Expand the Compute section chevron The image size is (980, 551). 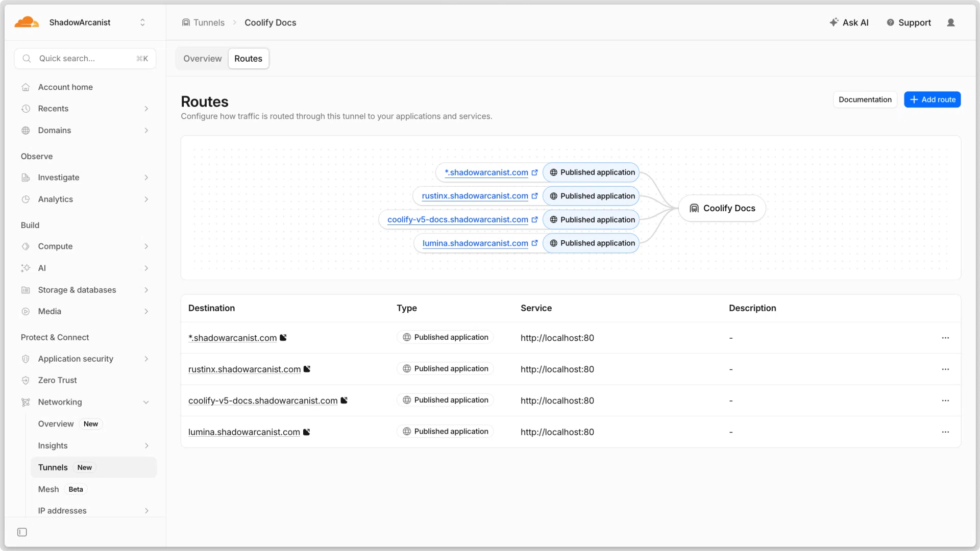click(146, 246)
